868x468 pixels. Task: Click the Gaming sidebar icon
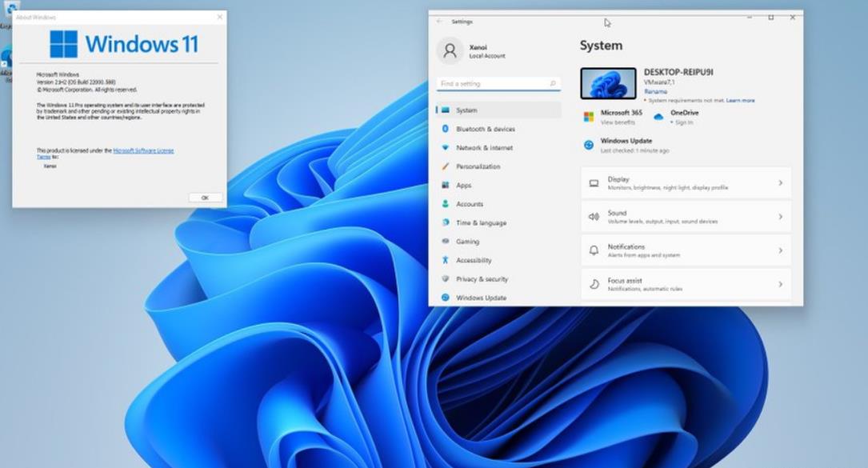(446, 242)
